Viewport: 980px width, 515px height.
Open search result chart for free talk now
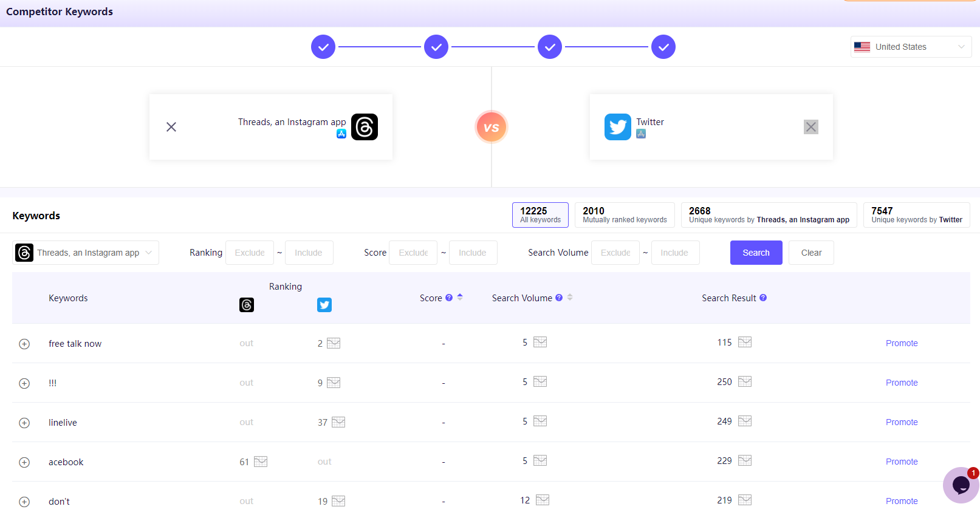(745, 342)
